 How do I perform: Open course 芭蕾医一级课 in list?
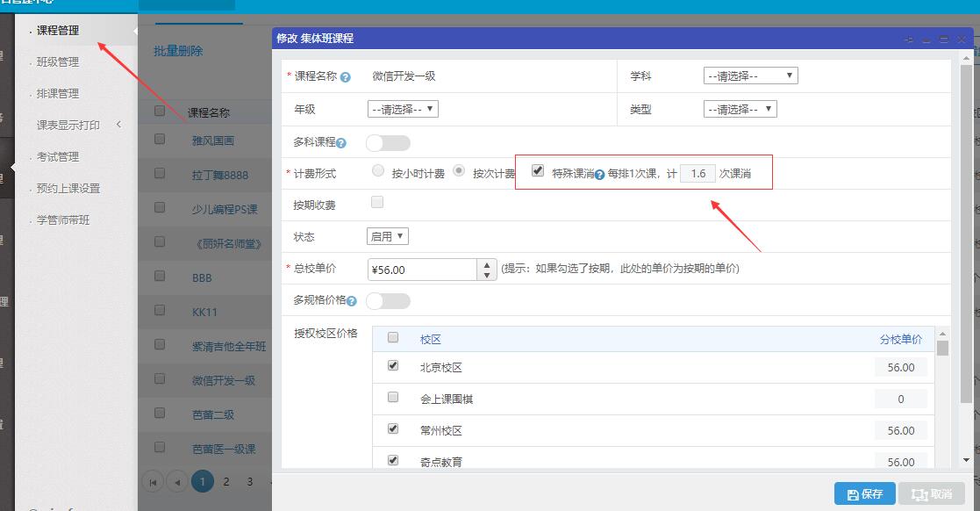coord(224,449)
